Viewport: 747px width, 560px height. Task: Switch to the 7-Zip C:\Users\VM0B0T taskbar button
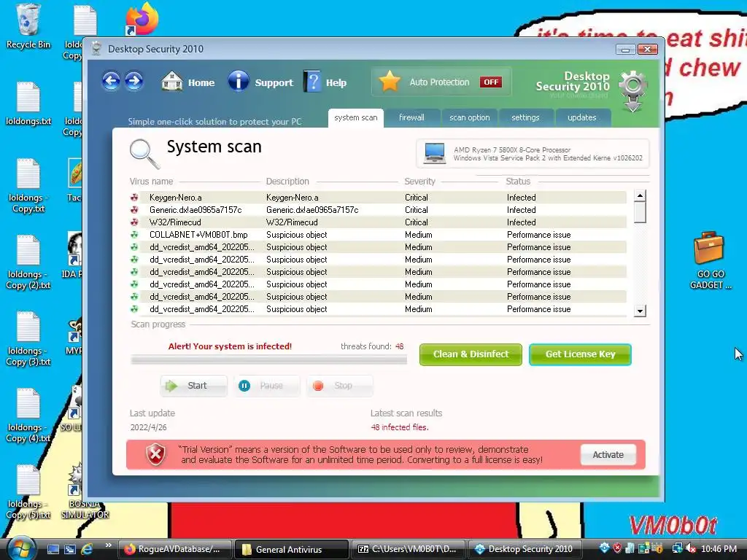(408, 549)
